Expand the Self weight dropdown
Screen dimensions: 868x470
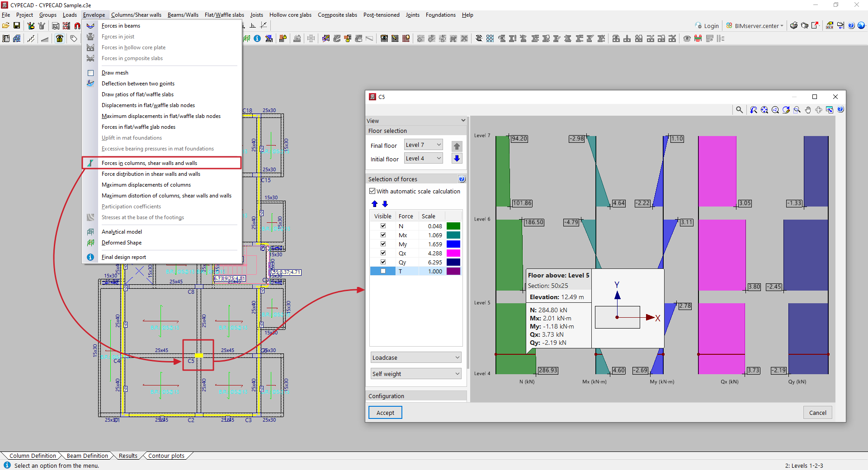click(x=415, y=374)
